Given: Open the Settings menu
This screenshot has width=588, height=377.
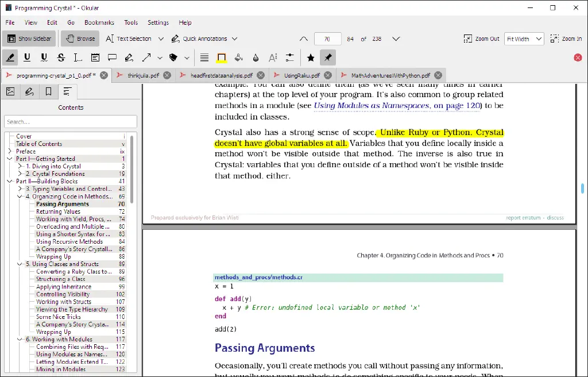Looking at the screenshot, I should [x=158, y=22].
